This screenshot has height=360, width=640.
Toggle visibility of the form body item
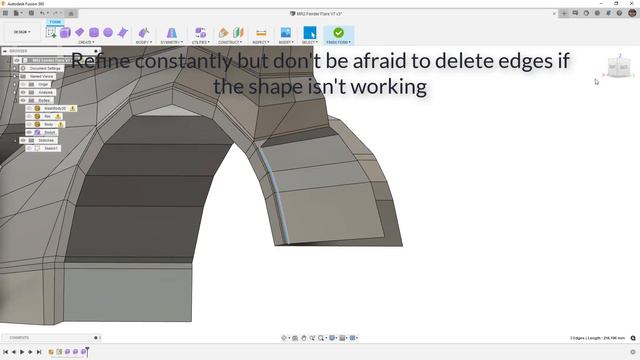coord(29,132)
